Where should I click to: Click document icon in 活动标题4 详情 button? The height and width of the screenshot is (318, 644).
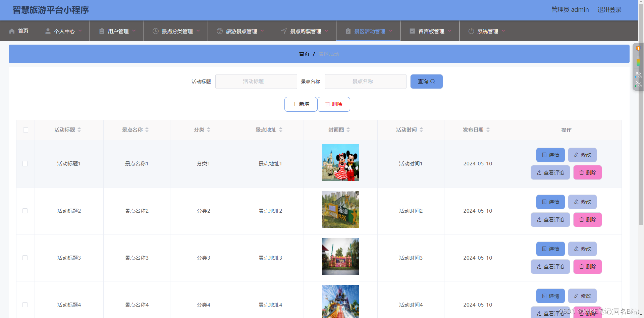tap(544, 296)
